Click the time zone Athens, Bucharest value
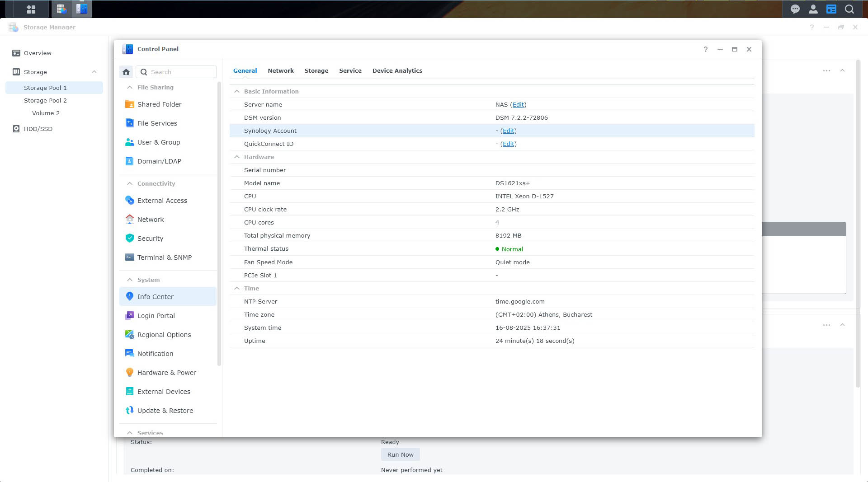 pyautogui.click(x=544, y=315)
